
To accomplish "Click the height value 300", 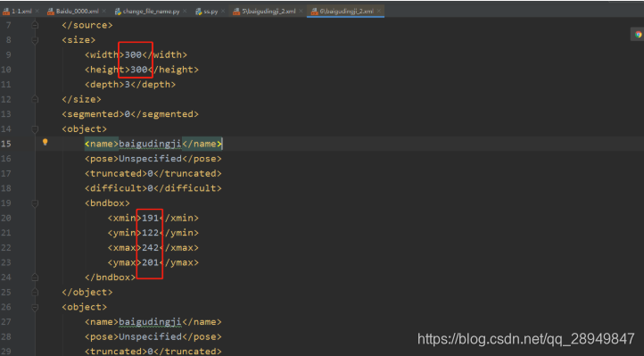I will click(139, 70).
